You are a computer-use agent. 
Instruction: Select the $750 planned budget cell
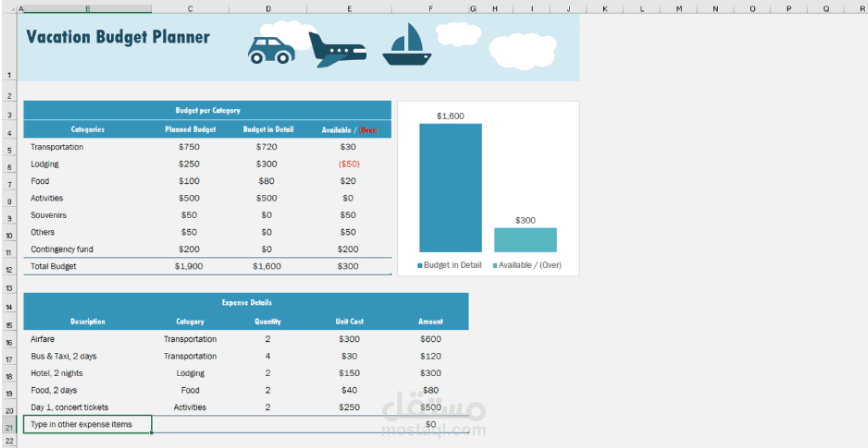(x=189, y=147)
